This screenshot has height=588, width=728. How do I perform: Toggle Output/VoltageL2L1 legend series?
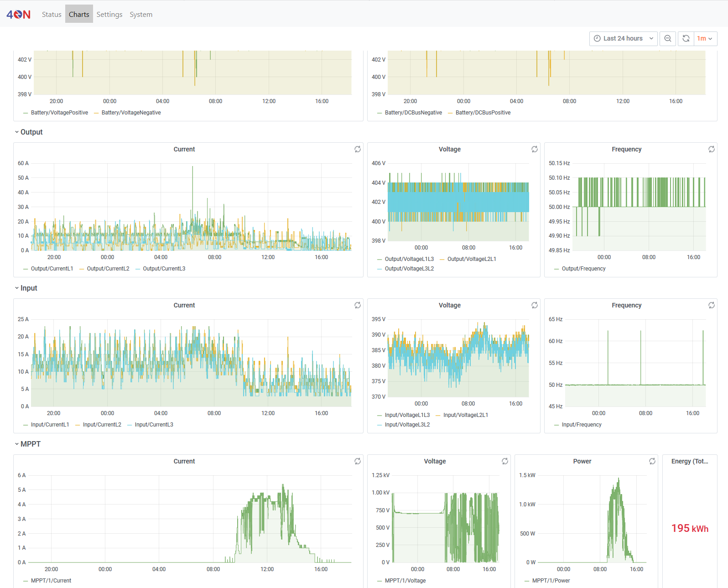click(472, 259)
